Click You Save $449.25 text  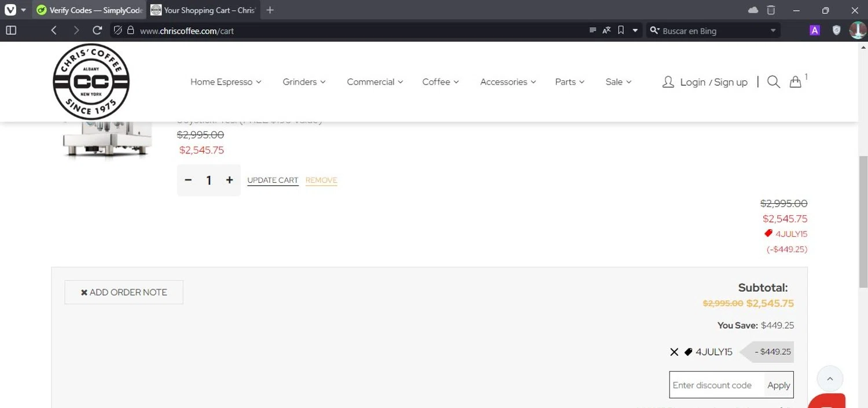(x=756, y=325)
